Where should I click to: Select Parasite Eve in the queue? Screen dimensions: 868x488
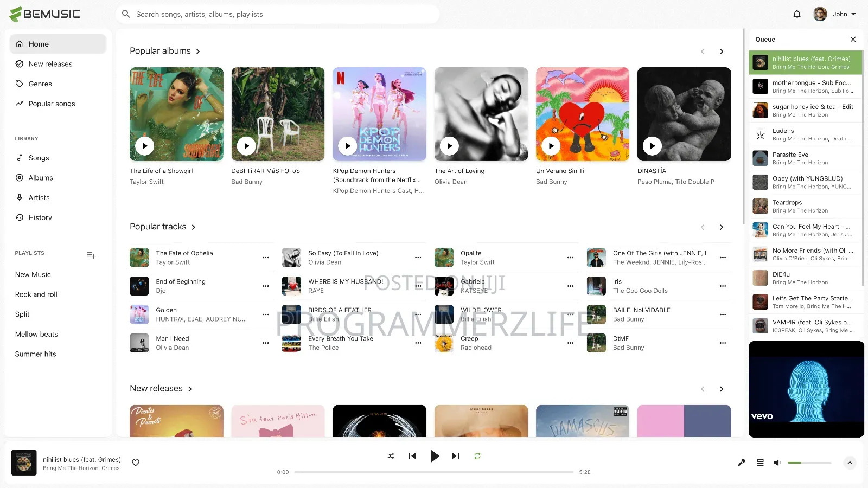pyautogui.click(x=806, y=158)
